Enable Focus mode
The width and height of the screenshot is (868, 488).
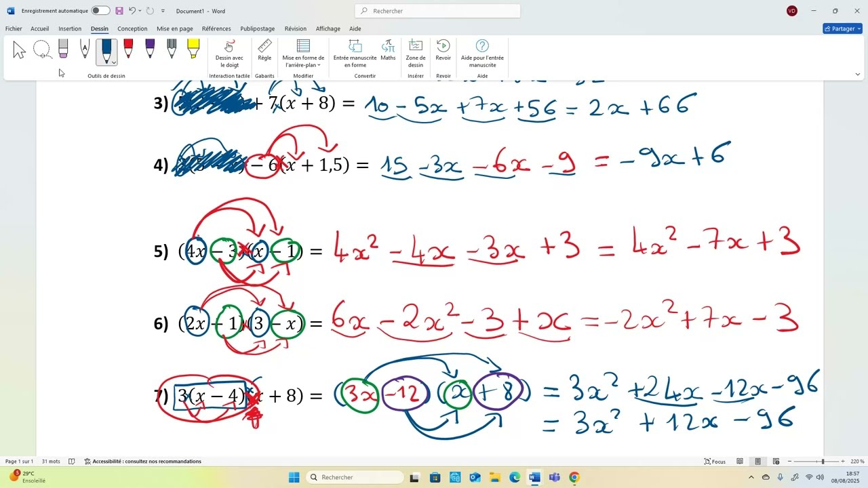[715, 462]
